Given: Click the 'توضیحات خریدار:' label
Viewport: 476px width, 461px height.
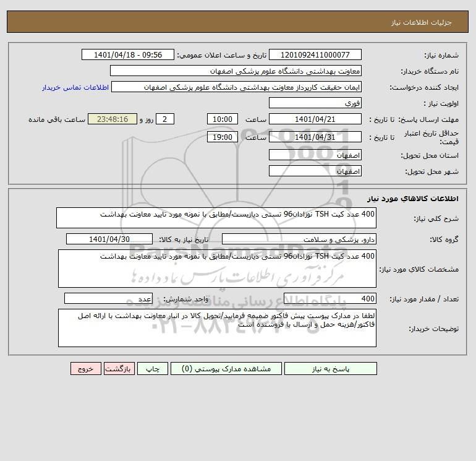Looking at the screenshot, I should click(433, 329).
